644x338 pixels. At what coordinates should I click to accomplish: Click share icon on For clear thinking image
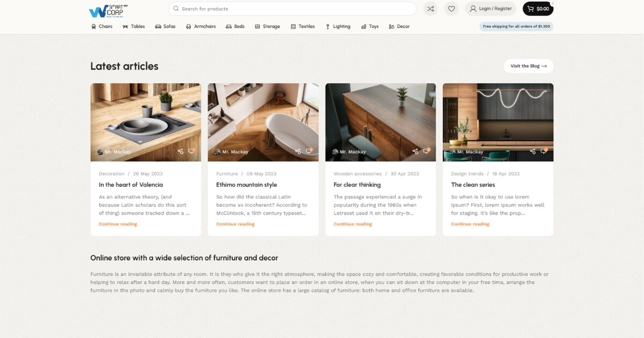[415, 152]
